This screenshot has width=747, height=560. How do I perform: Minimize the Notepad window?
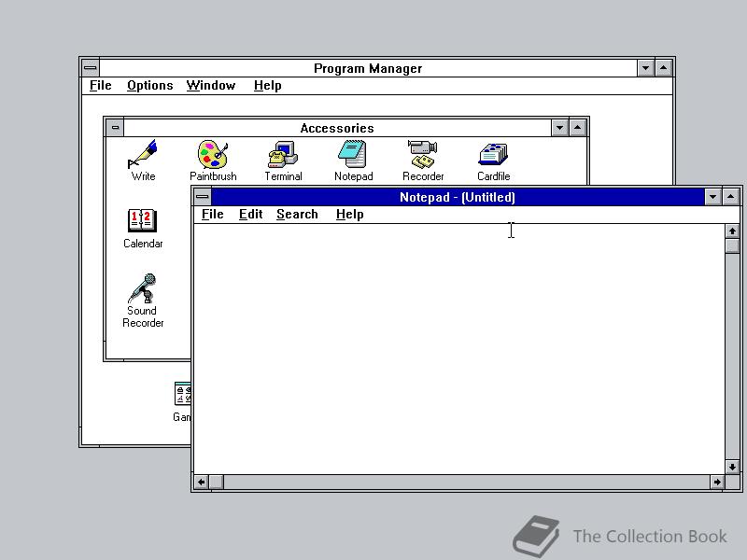[x=712, y=197]
